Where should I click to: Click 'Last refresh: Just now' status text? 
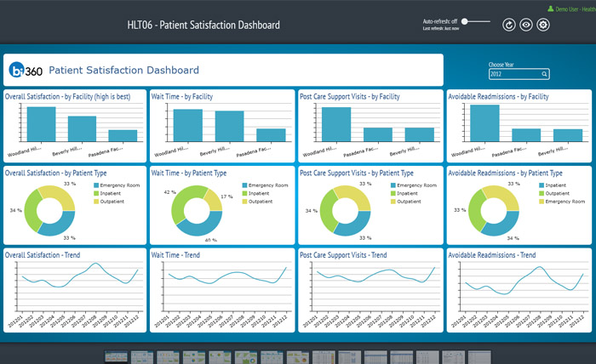(x=441, y=28)
